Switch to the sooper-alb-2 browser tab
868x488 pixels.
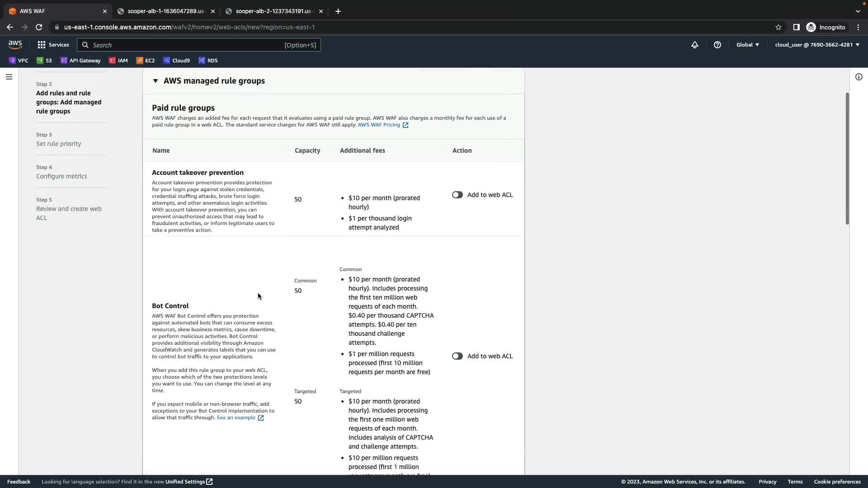coord(273,11)
